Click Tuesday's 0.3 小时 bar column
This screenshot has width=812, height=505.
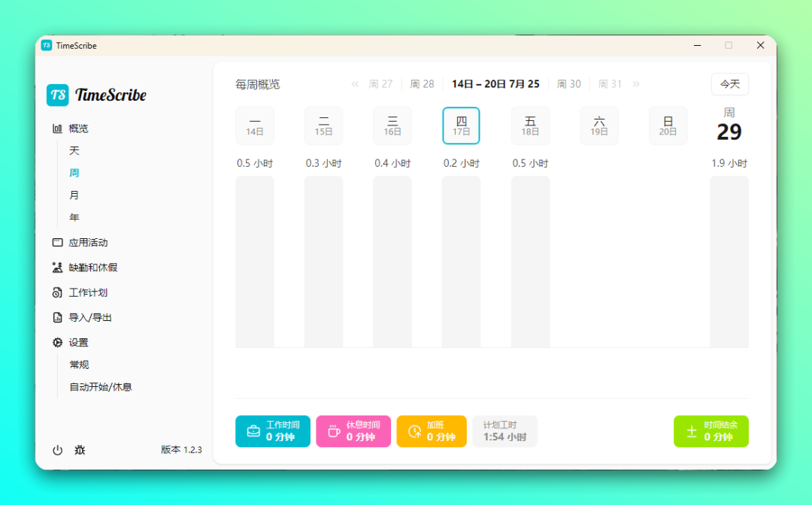point(323,262)
